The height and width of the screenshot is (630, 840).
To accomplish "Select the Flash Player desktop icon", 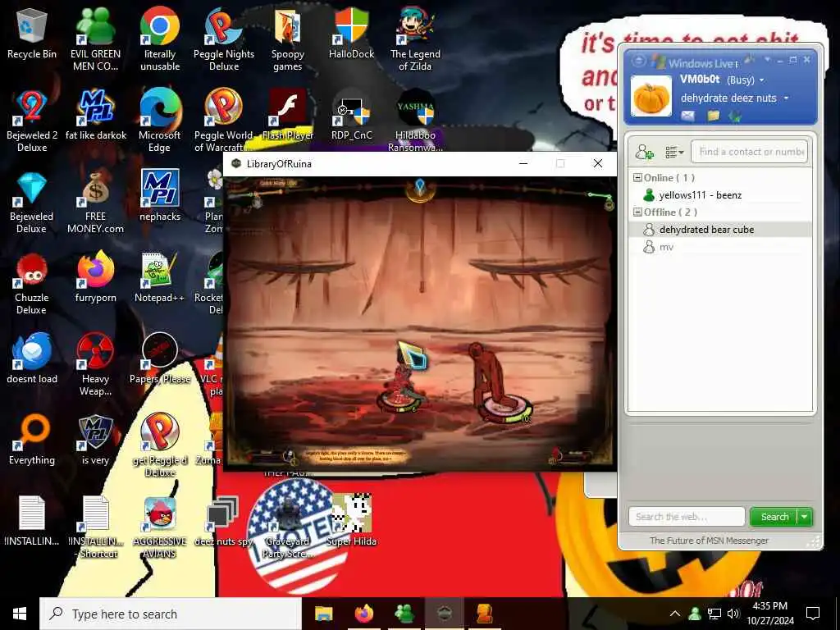I will (288, 115).
